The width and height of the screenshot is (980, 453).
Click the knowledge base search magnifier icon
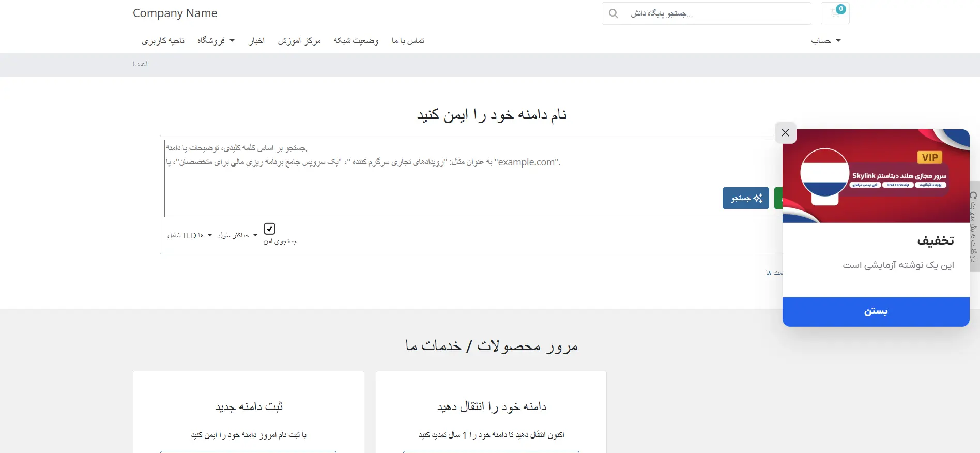pyautogui.click(x=614, y=13)
